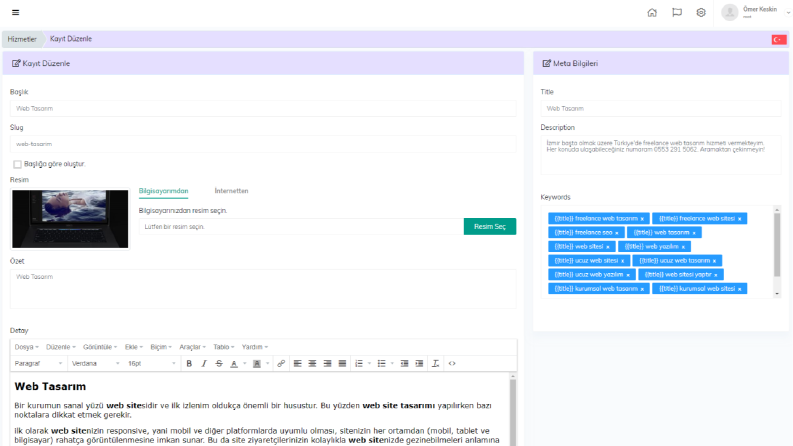Remove the 'web sitesi yaptır' keyword tag
This screenshot has height=446, width=793.
click(716, 275)
